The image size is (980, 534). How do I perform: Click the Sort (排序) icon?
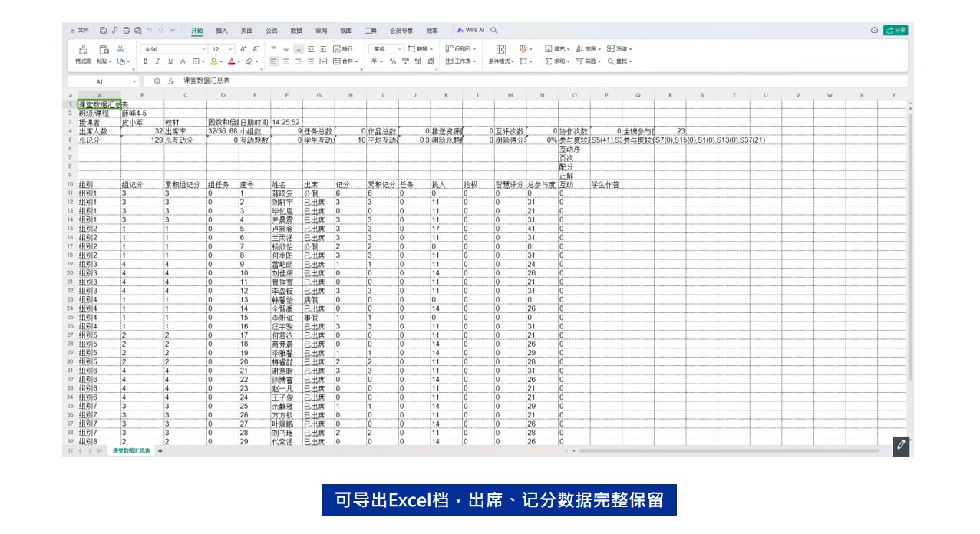click(583, 48)
